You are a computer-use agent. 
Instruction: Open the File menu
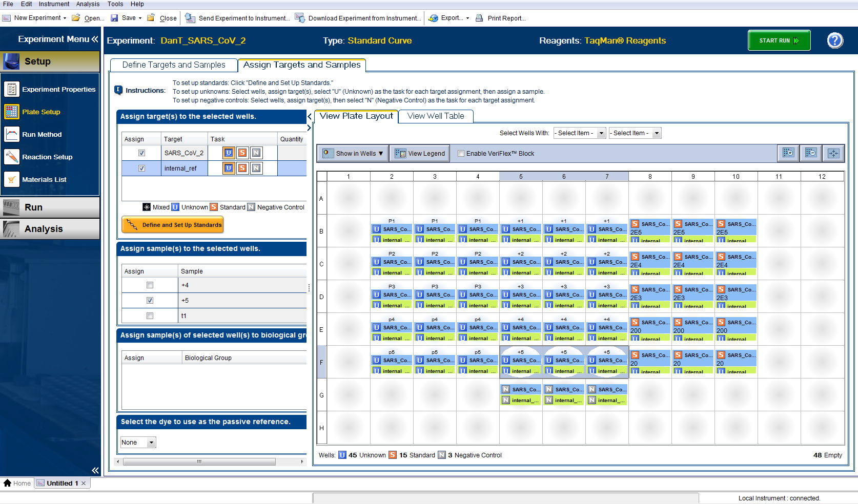click(8, 4)
